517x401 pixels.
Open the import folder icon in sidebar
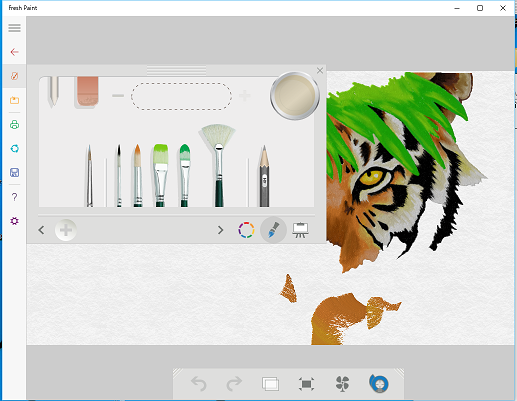14,100
